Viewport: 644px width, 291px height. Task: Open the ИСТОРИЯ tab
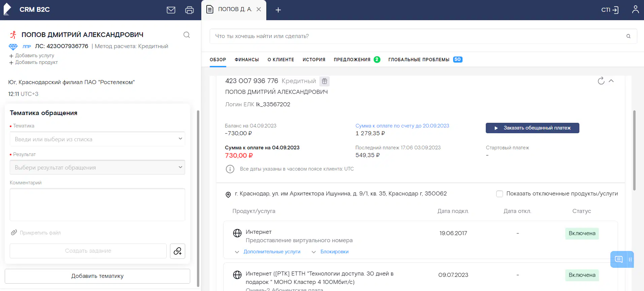click(x=314, y=60)
